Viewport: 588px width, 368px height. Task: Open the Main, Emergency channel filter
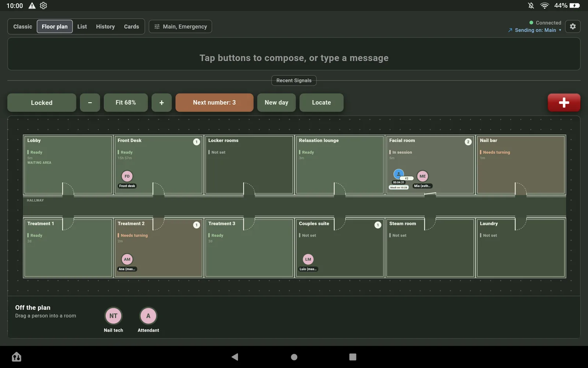coord(180,26)
